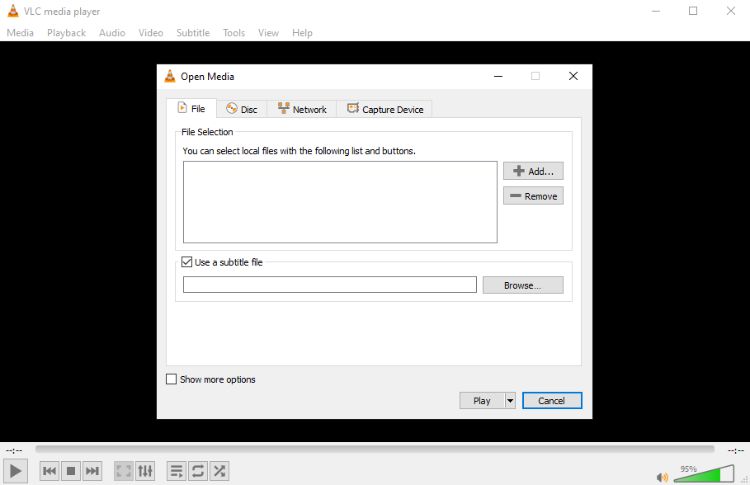Click remaining time label at right of seek bar

click(736, 450)
